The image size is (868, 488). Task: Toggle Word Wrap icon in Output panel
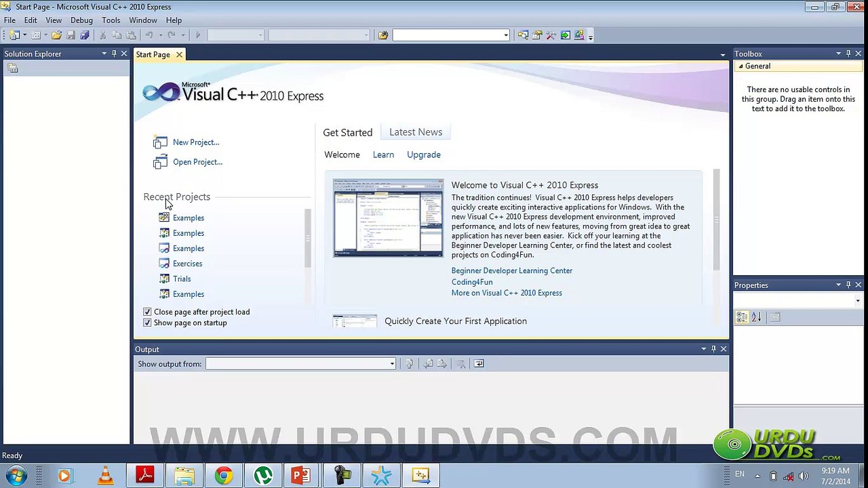(479, 364)
